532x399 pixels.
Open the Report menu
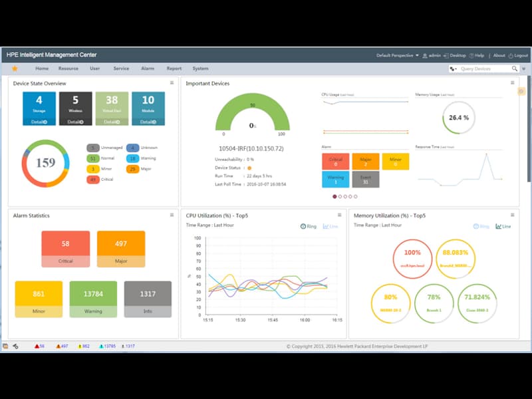tap(174, 68)
